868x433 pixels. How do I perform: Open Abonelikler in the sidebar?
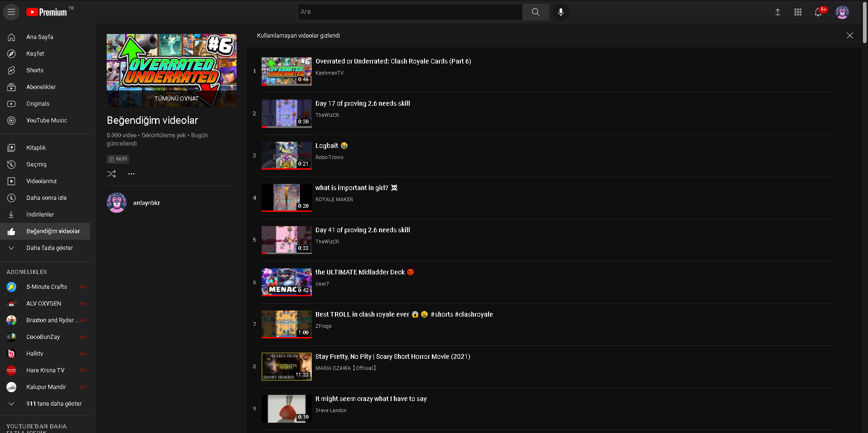(x=45, y=87)
